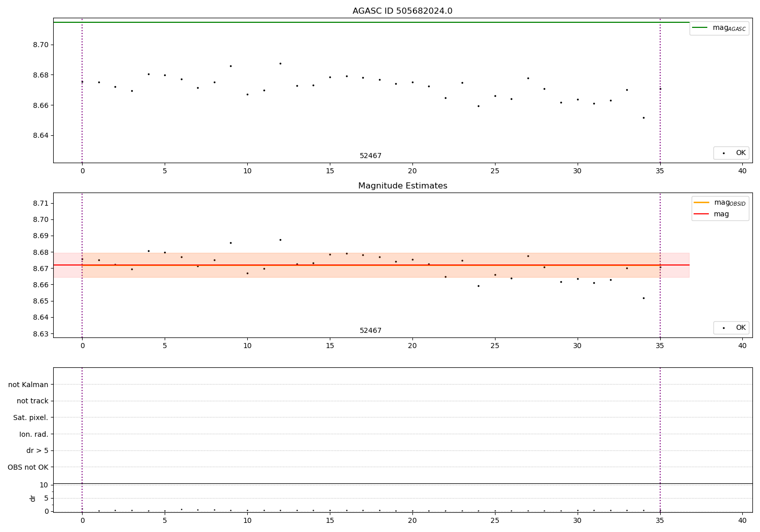Click the dotted vertical line at x=35 in the top plot
Image resolution: width=760 pixels, height=532 pixels.
point(660,90)
